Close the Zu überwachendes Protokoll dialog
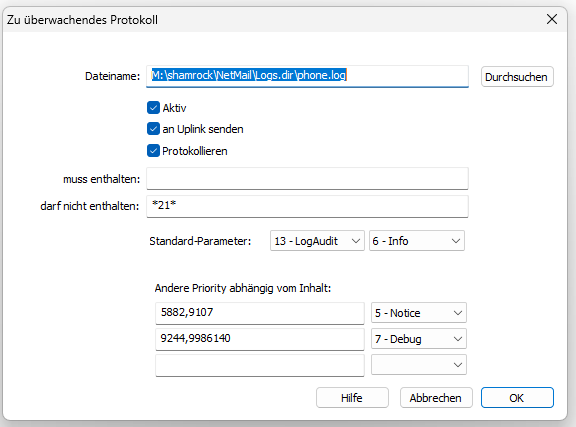Screen dimensions: 576x427 [x=551, y=19]
